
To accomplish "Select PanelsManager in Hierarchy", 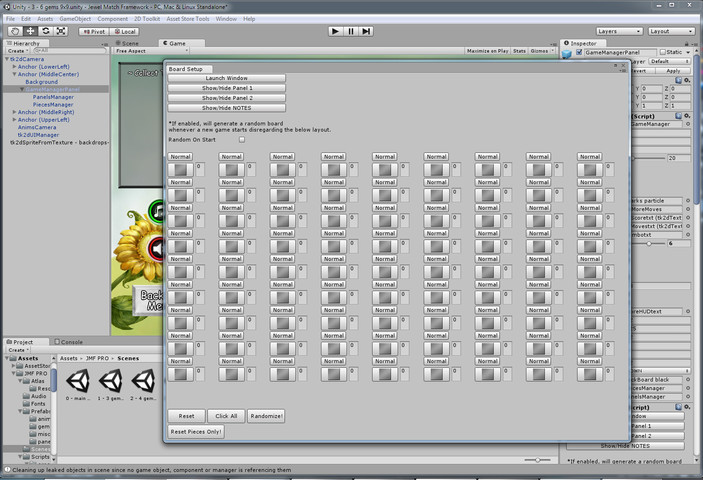I will coord(53,97).
